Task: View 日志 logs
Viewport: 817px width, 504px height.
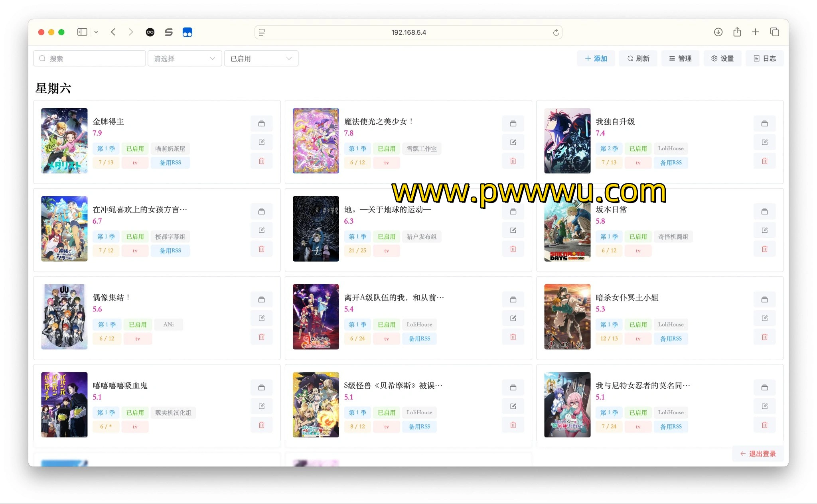Action: click(x=764, y=59)
